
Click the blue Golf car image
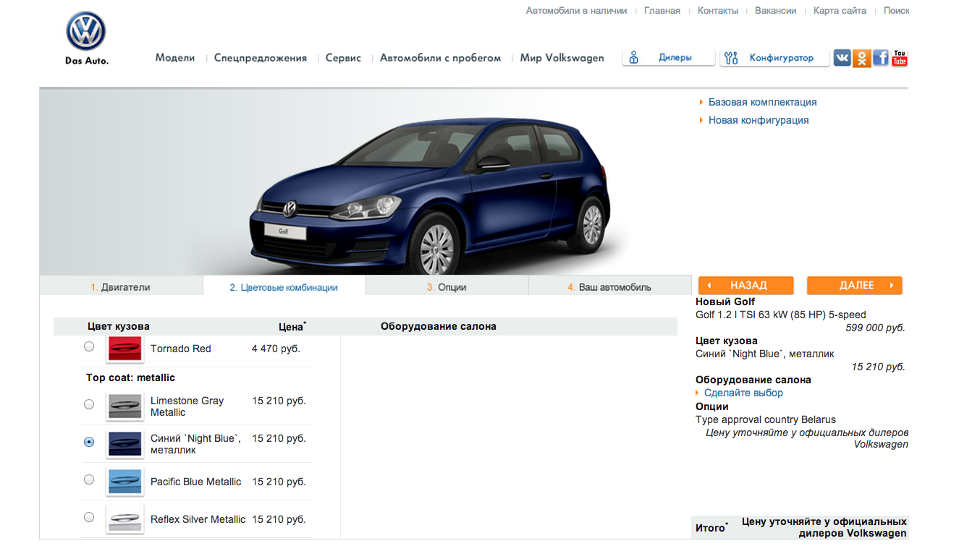coord(430,195)
